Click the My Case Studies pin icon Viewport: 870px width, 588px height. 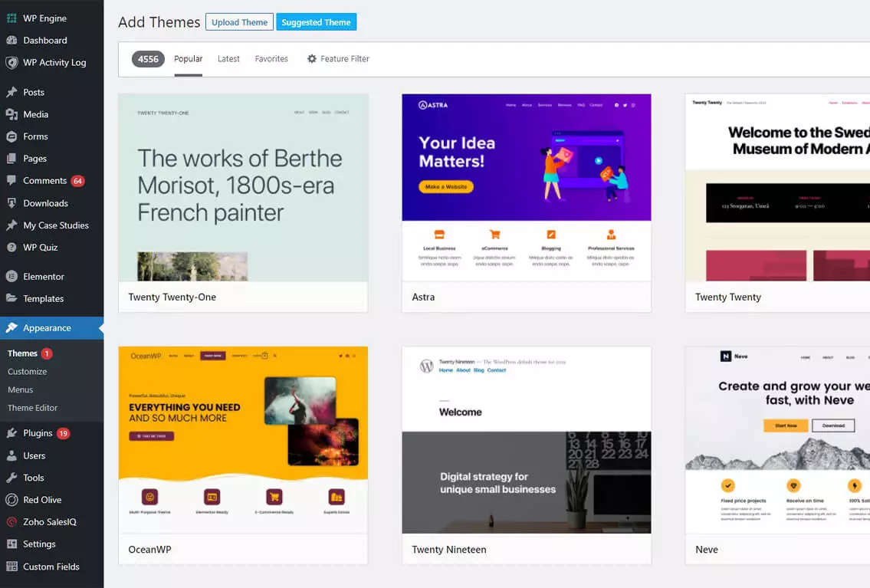pyautogui.click(x=11, y=225)
